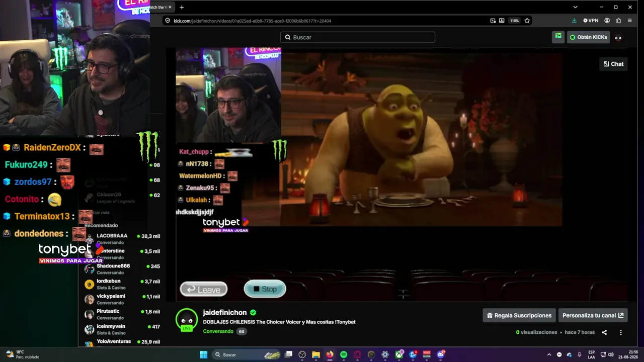Toggle the browser VPN button
This screenshot has width=644, height=362.
[591, 21]
